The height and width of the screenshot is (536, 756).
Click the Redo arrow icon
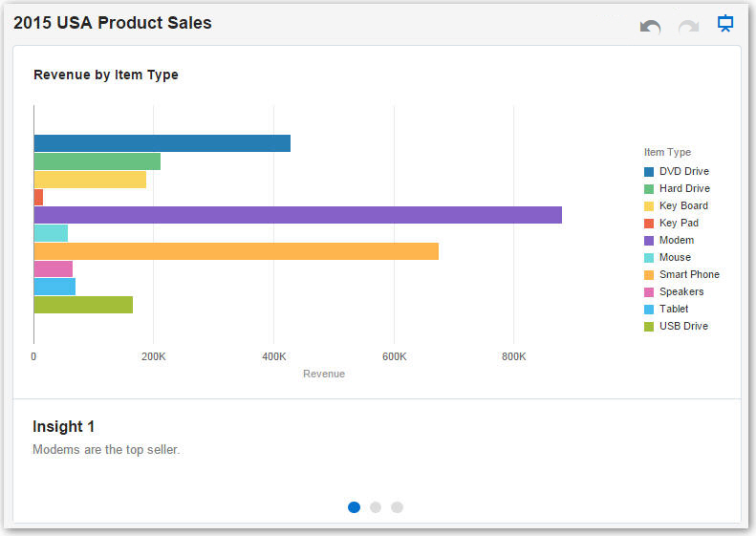(688, 26)
